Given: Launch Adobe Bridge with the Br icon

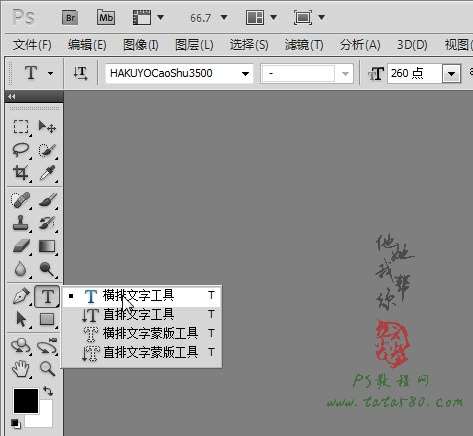Looking at the screenshot, I should coord(70,17).
